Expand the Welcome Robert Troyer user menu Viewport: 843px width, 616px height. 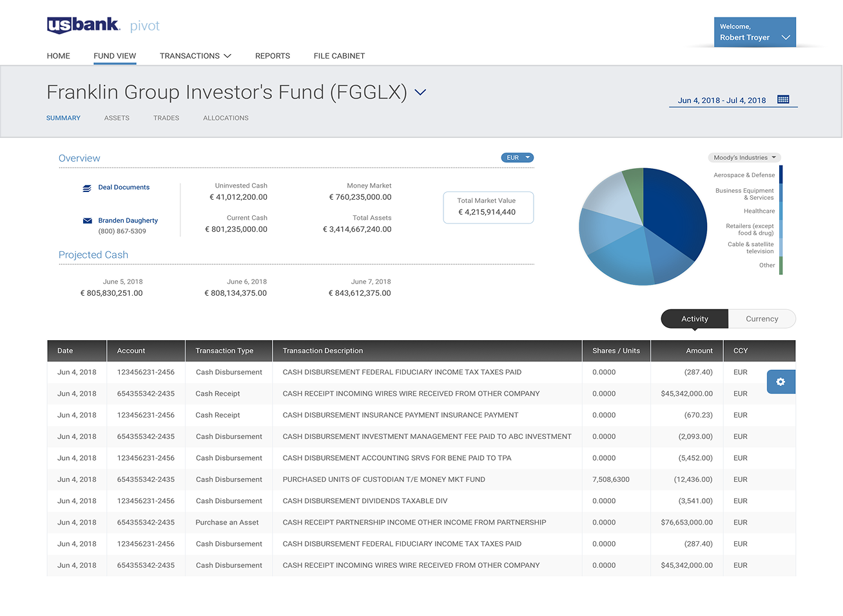tap(755, 32)
